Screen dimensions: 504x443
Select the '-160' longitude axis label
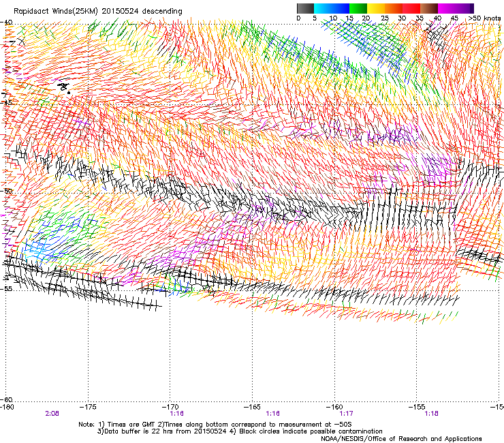[334, 407]
